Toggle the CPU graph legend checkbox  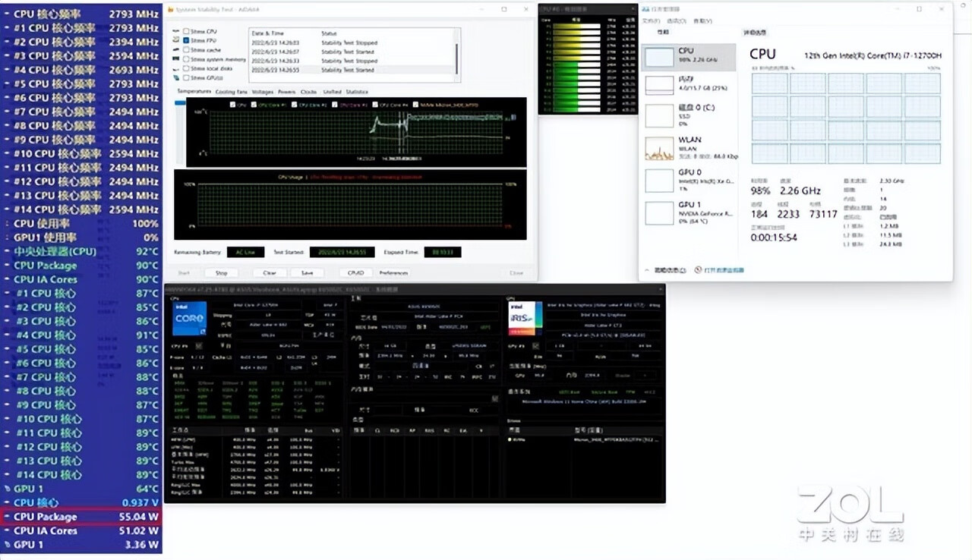[x=233, y=105]
